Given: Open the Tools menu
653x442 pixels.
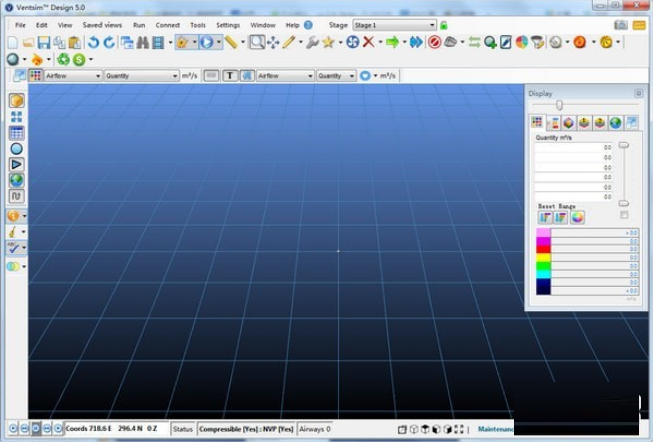Looking at the screenshot, I should coord(198,24).
